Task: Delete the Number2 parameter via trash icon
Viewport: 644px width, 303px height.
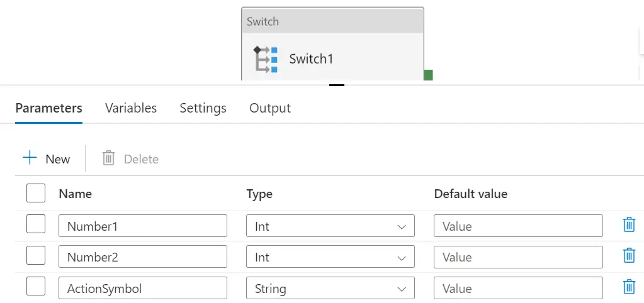Action: [629, 255]
